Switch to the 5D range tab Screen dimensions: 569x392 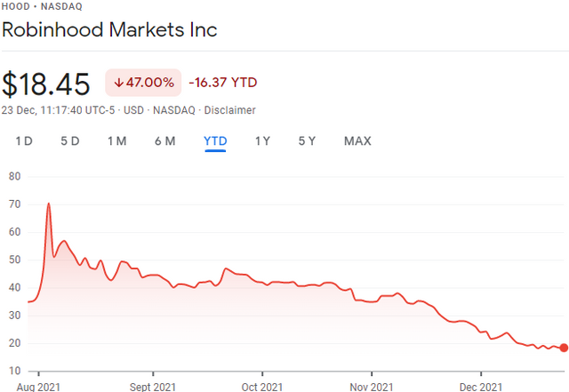[70, 140]
